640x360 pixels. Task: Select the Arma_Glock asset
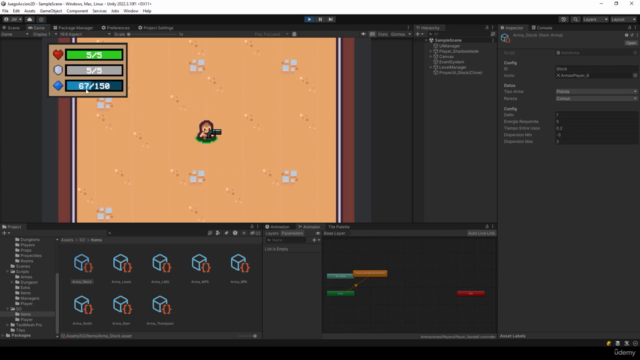coord(82,268)
